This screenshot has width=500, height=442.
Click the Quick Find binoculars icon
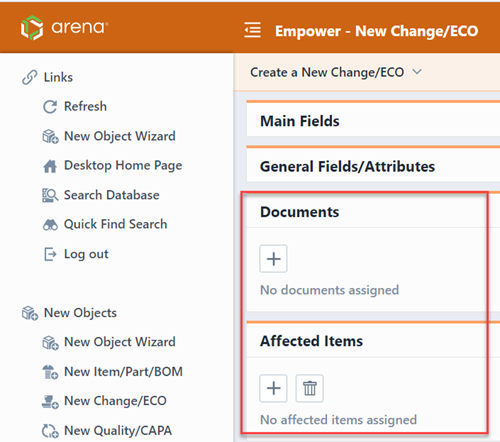[x=50, y=225]
